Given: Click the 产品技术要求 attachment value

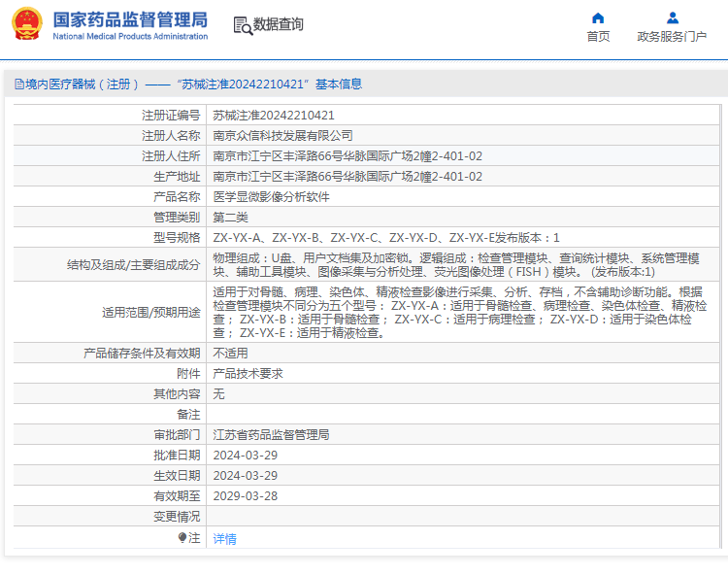Looking at the screenshot, I should [248, 373].
